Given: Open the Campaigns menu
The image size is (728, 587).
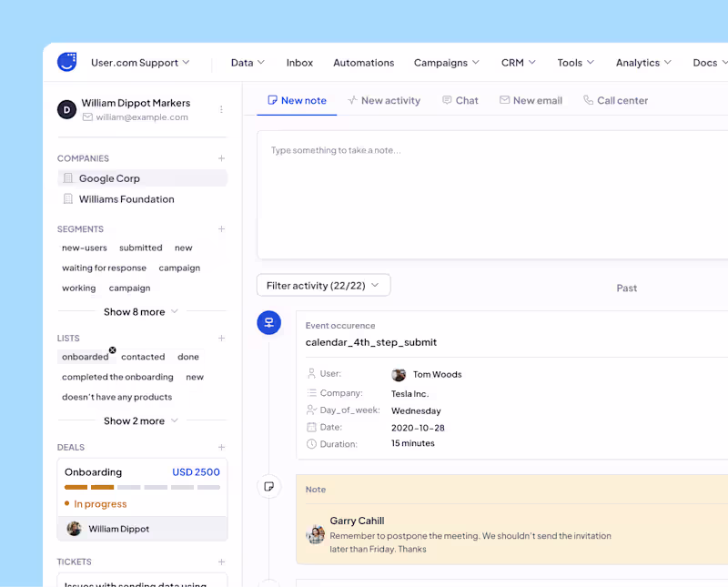Looking at the screenshot, I should coord(446,63).
